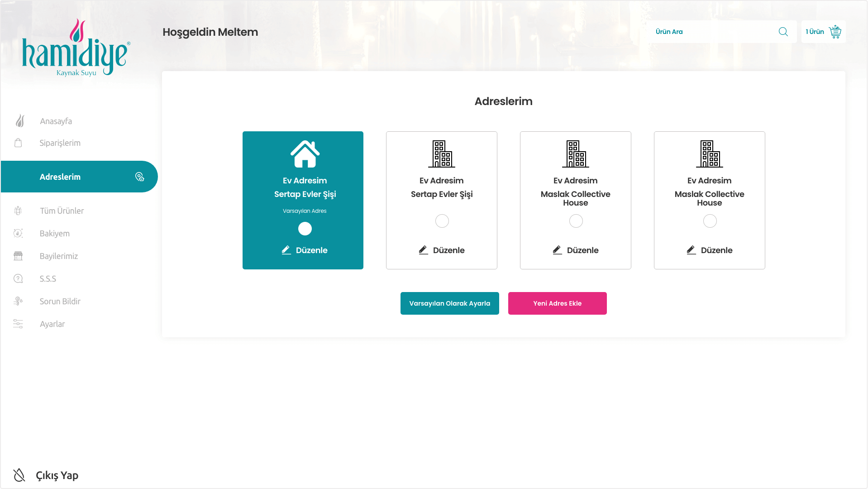Select the default address radio button
The height and width of the screenshot is (489, 868).
(x=305, y=229)
